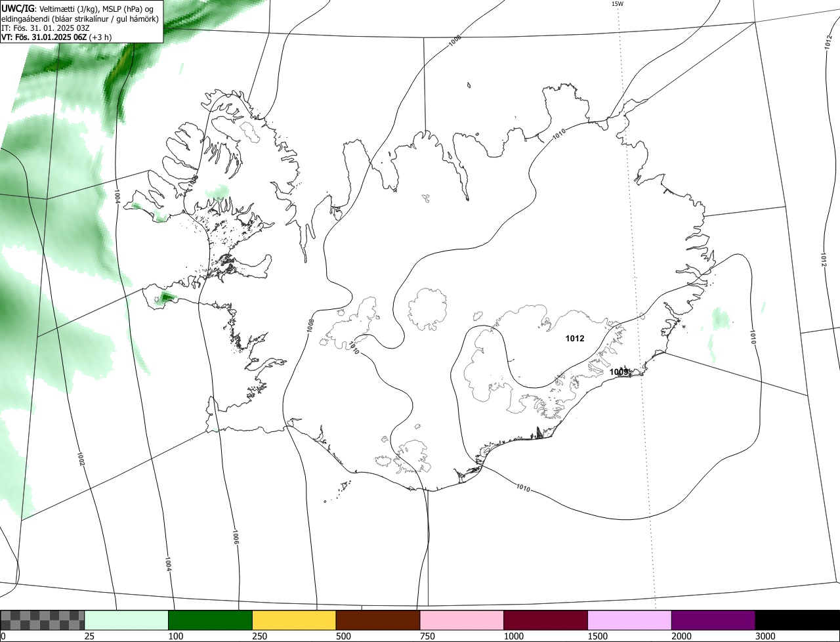Click the brown 500–750 legend swatch
This screenshot has width=840, height=642.
pyautogui.click(x=378, y=620)
